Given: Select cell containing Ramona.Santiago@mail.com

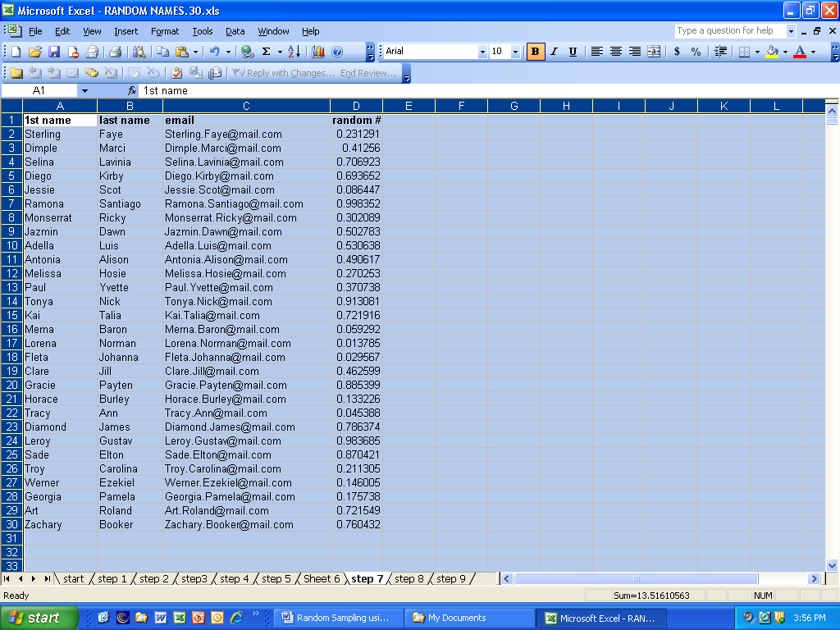Looking at the screenshot, I should (x=246, y=203).
